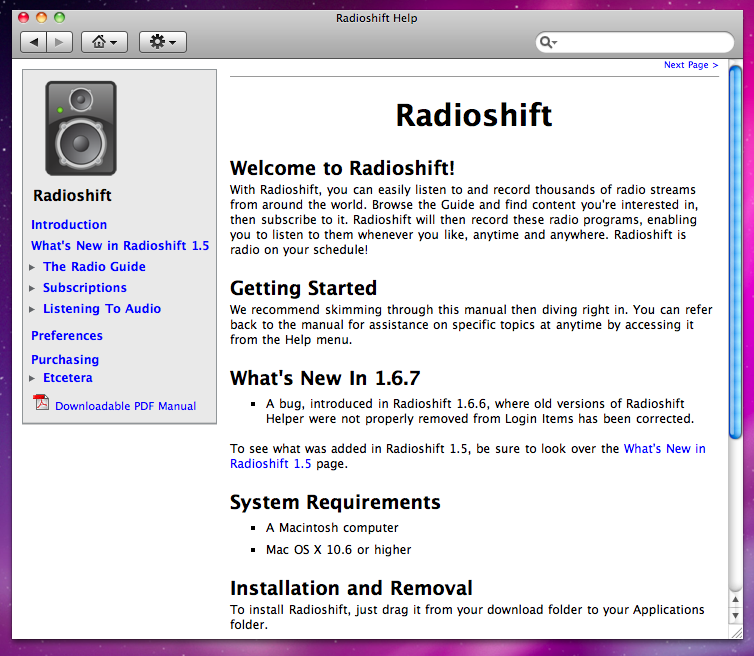Go to the Next Page link
The width and height of the screenshot is (754, 656).
click(691, 65)
